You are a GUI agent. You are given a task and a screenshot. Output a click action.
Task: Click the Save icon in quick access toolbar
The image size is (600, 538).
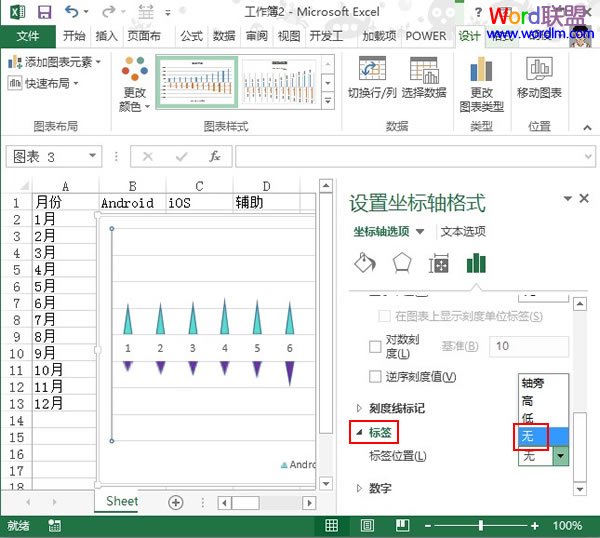tap(44, 12)
